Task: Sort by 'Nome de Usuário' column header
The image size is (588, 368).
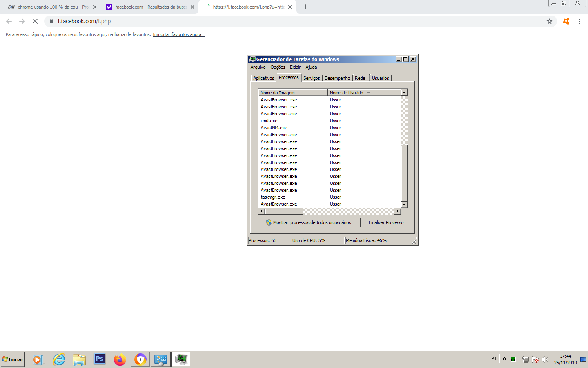Action: [x=364, y=93]
